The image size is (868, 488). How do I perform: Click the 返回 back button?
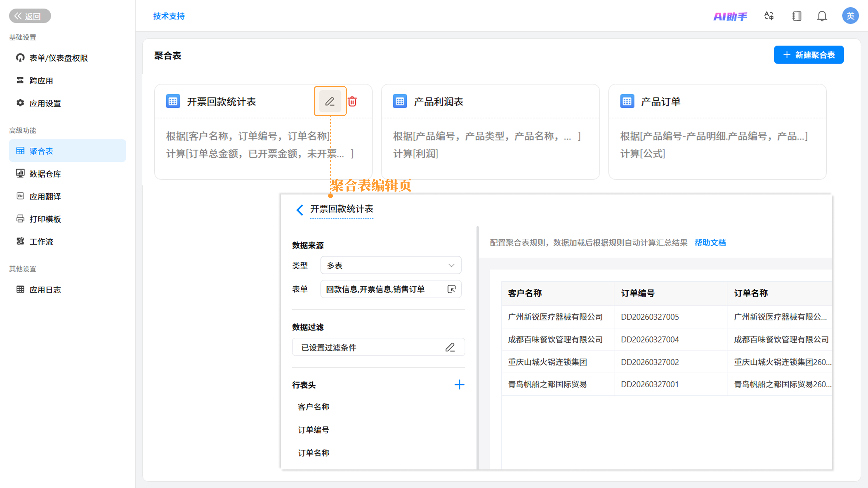pos(30,16)
